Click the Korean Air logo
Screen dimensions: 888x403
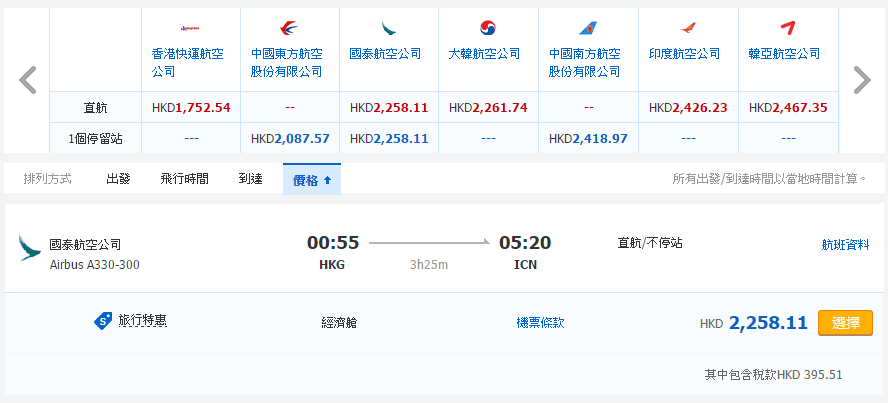click(x=488, y=28)
